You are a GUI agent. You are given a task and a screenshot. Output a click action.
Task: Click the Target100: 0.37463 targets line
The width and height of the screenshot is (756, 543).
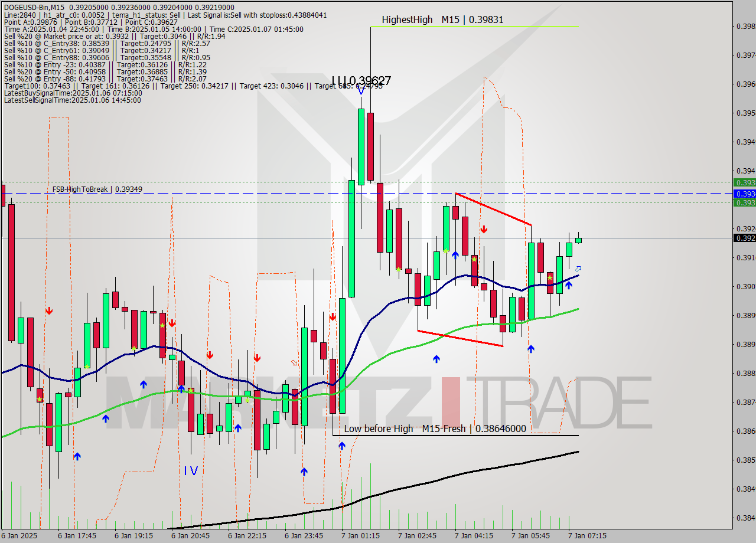pyautogui.click(x=193, y=86)
